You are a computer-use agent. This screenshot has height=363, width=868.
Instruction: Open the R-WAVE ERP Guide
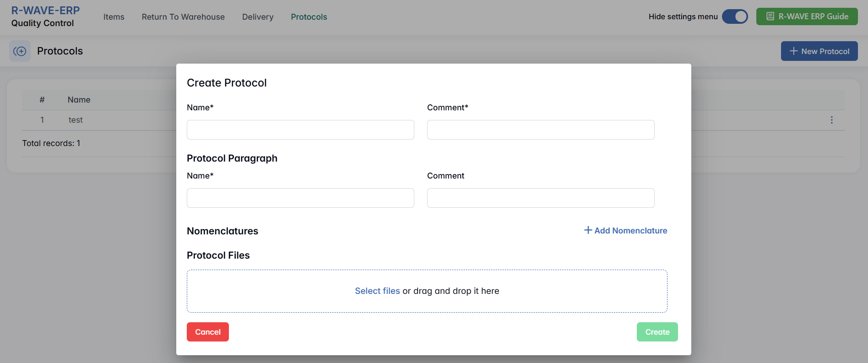coord(807,16)
